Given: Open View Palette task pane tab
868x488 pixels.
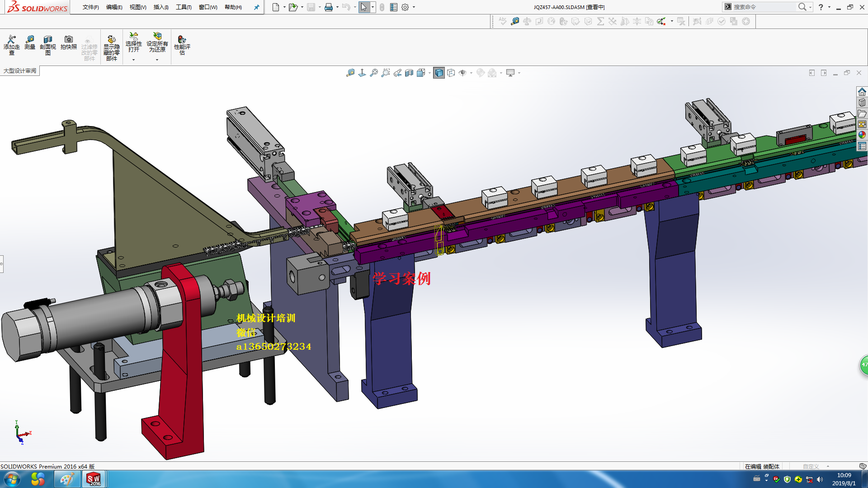Looking at the screenshot, I should 862,124.
